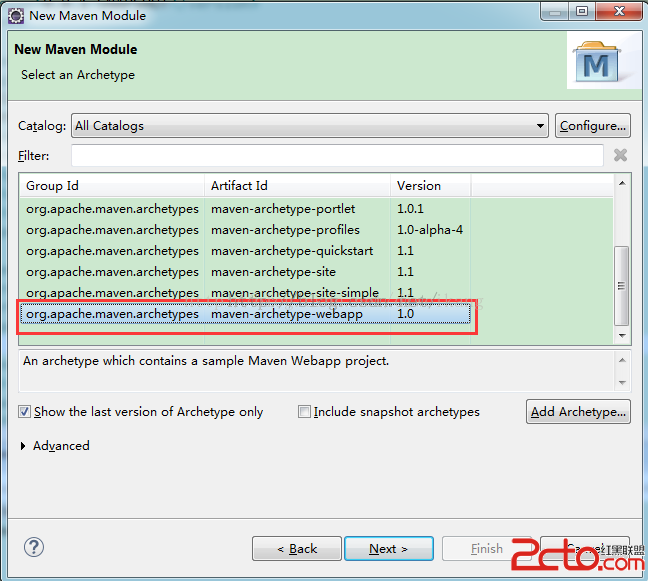Maximize the New Maven Module window
Image resolution: width=648 pixels, height=581 pixels.
pos(582,11)
